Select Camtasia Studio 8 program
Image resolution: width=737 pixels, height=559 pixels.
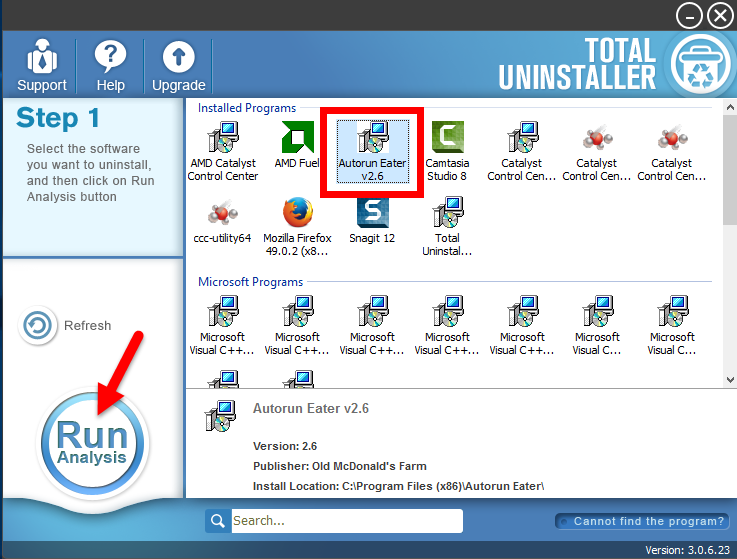(447, 151)
